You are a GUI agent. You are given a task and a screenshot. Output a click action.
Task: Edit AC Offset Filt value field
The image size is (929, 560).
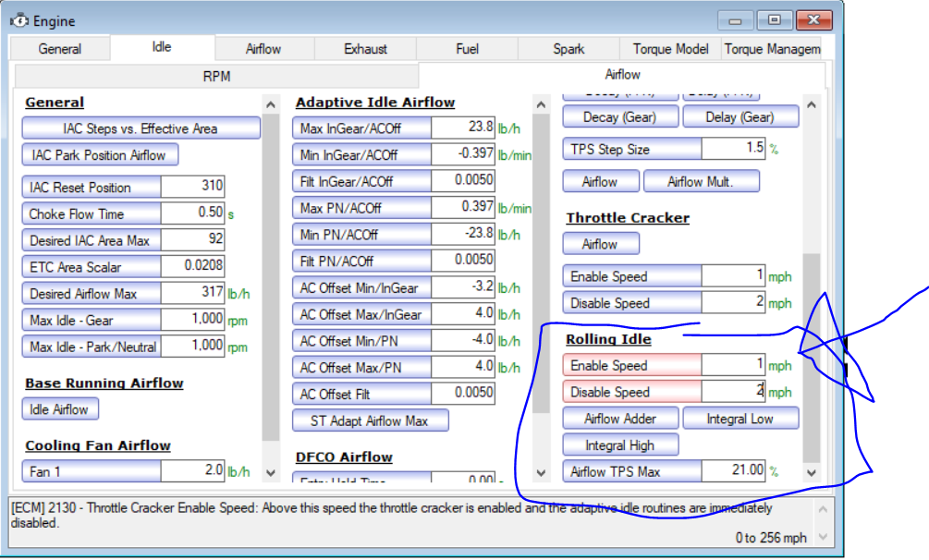click(463, 394)
